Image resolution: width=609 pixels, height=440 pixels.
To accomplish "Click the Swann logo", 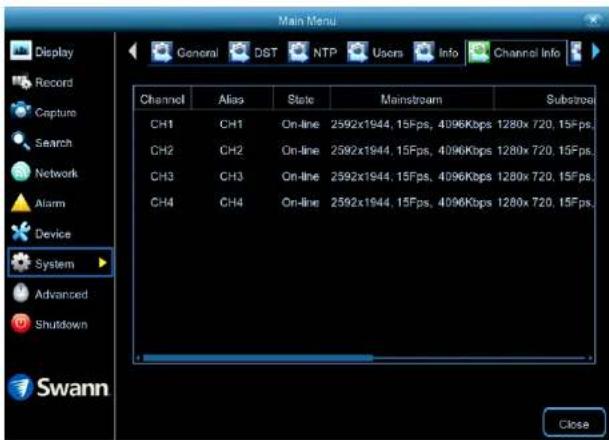I will point(58,387).
